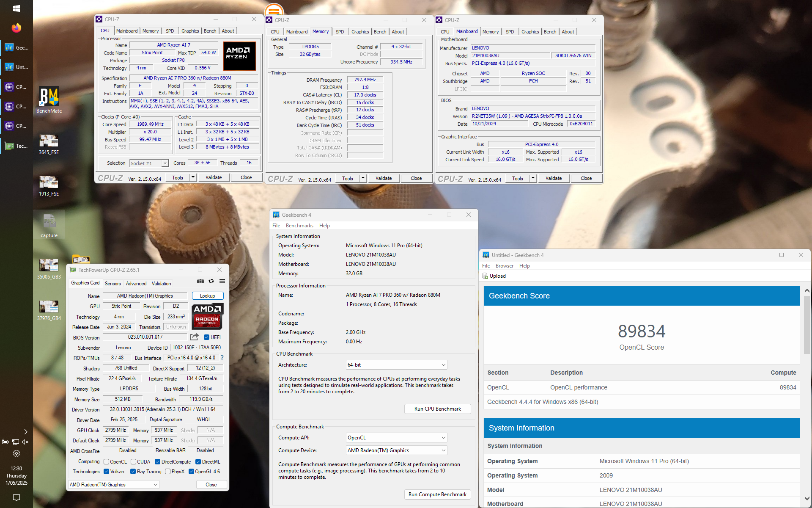
Task: Launch Firefox from the taskbar
Action: coord(16,28)
